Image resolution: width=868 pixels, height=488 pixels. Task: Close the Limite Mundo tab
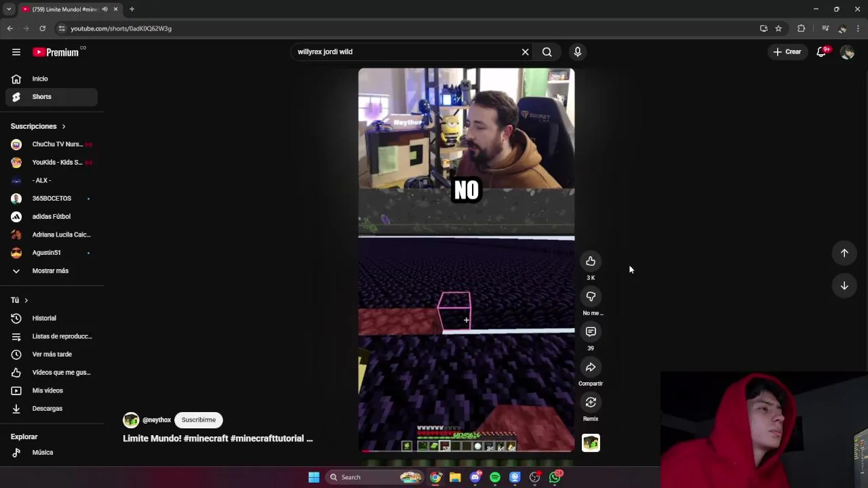coord(115,9)
